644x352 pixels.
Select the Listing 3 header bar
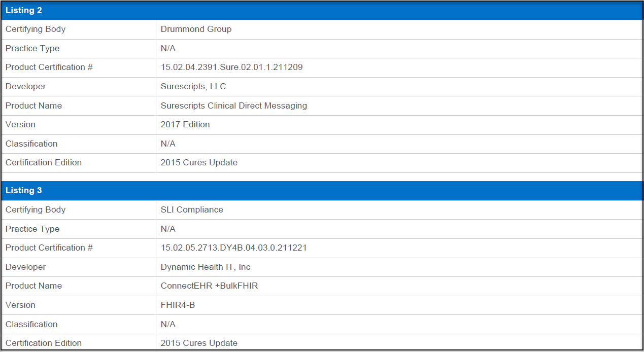click(24, 190)
